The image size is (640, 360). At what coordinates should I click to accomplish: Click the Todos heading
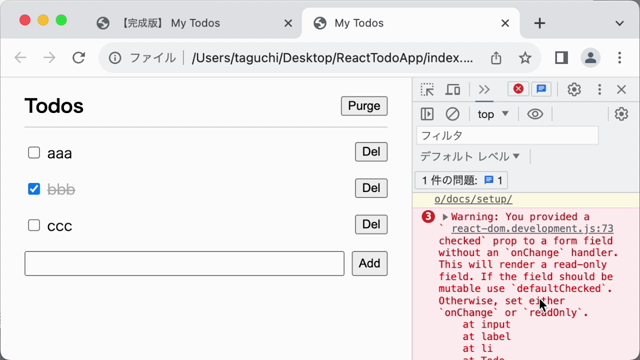coord(54,106)
